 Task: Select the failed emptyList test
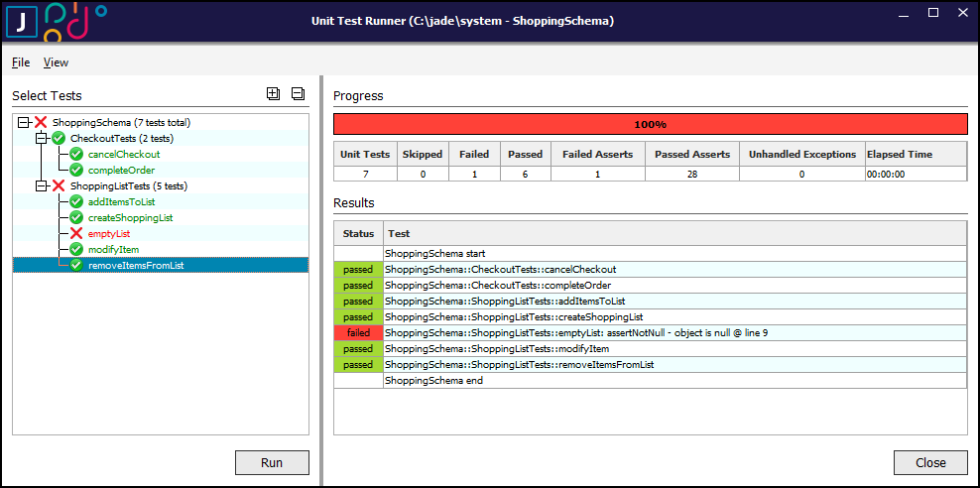[109, 233]
